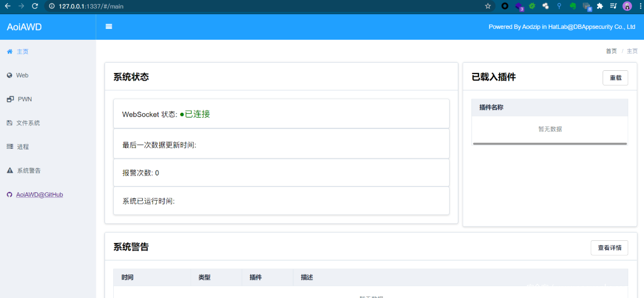Open the PWN sidebar section
Image resolution: width=644 pixels, height=298 pixels.
coord(24,99)
